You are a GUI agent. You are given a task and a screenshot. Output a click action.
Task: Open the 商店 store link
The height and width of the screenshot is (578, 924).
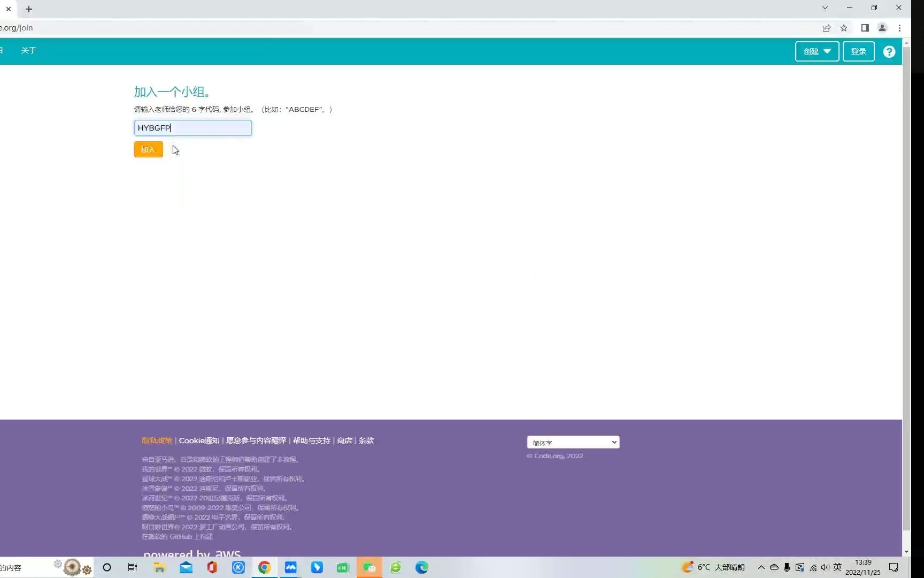(x=344, y=440)
